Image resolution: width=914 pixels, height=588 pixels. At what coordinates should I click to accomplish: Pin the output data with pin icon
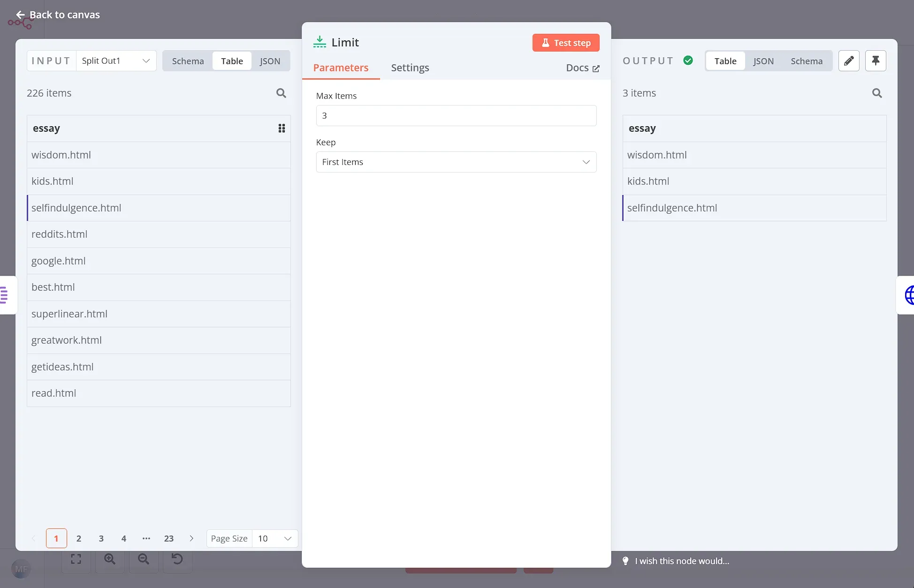pyautogui.click(x=875, y=61)
